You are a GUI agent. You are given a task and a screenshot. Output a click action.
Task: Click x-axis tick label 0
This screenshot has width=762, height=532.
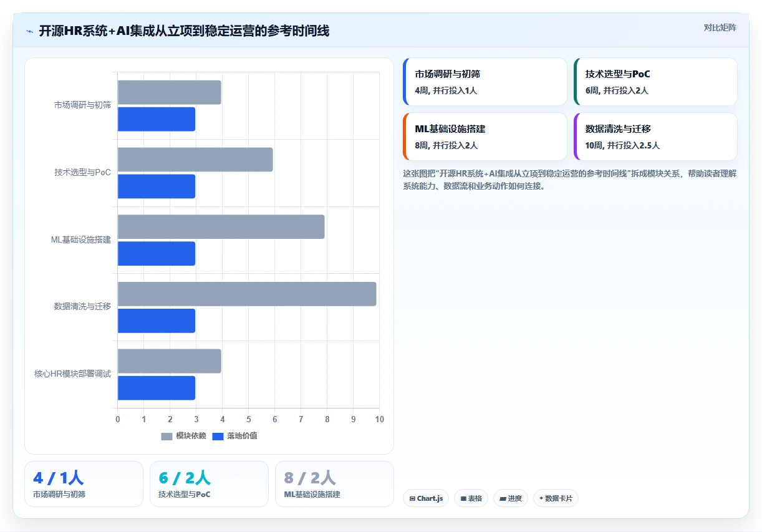(118, 419)
